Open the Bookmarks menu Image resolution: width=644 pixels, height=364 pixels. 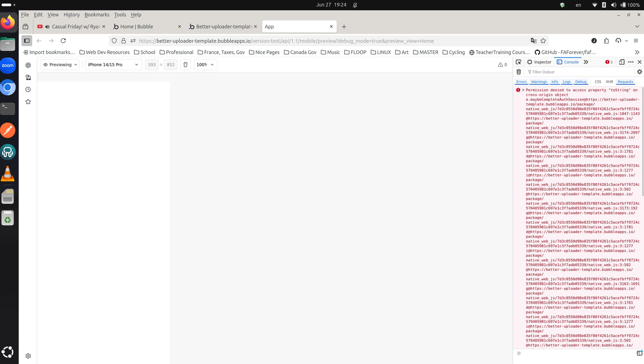[x=97, y=15]
